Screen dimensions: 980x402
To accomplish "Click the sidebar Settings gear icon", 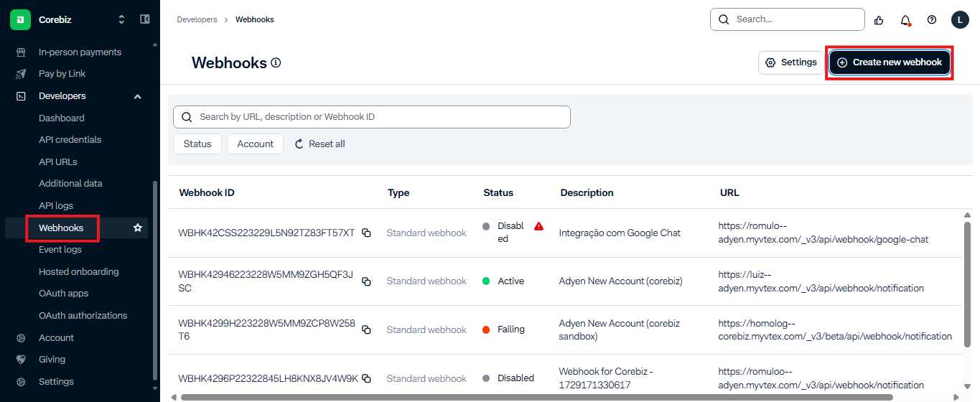I will coord(21,381).
